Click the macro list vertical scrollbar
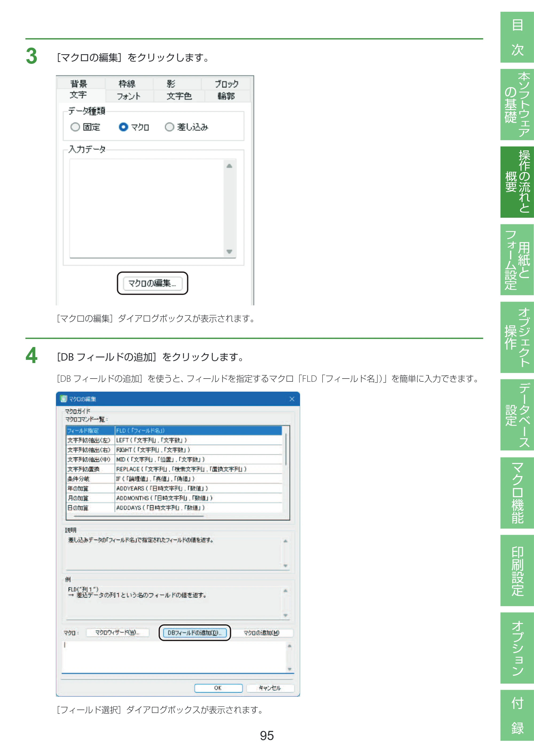The image size is (534, 756). (x=286, y=449)
